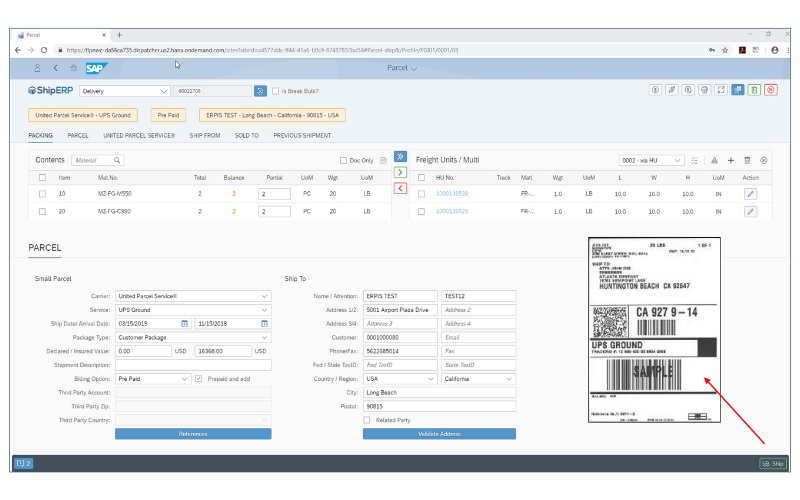Toggle the Doc Only checkbox
Image resolution: width=800 pixels, height=500 pixels.
[343, 160]
